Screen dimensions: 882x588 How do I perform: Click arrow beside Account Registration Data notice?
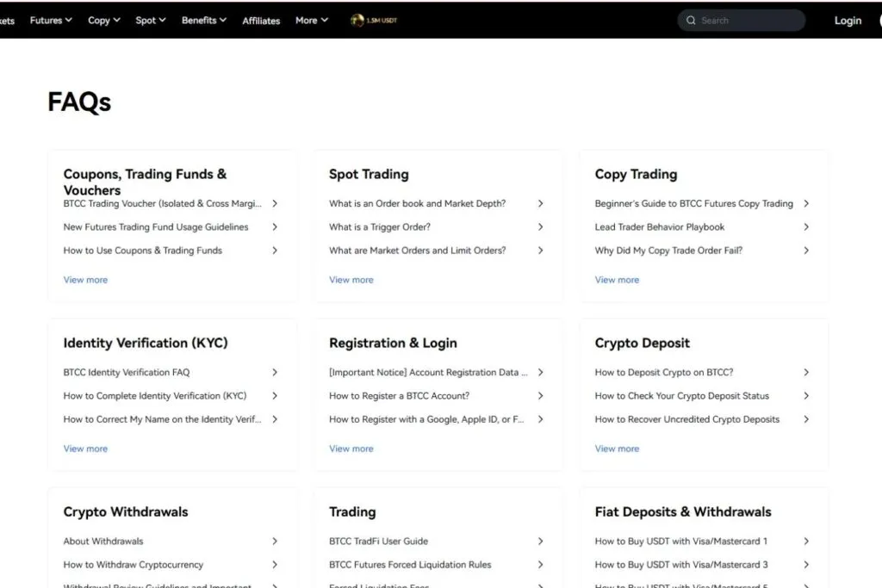541,372
